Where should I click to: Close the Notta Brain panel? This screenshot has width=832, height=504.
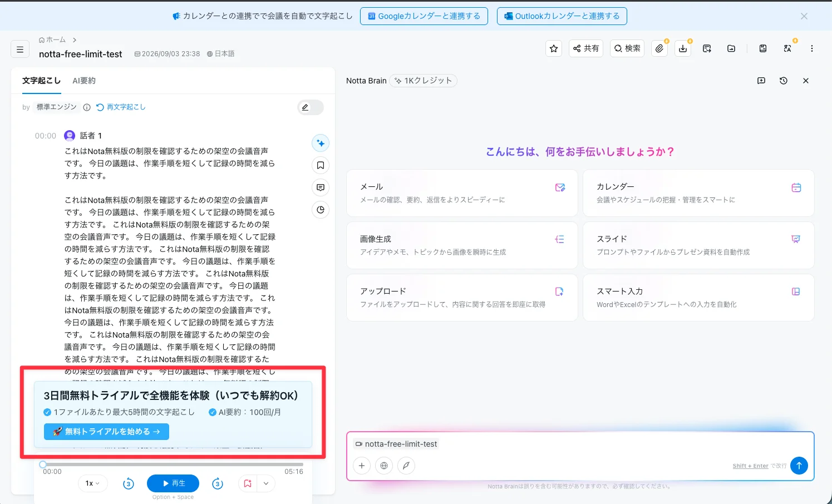point(806,81)
